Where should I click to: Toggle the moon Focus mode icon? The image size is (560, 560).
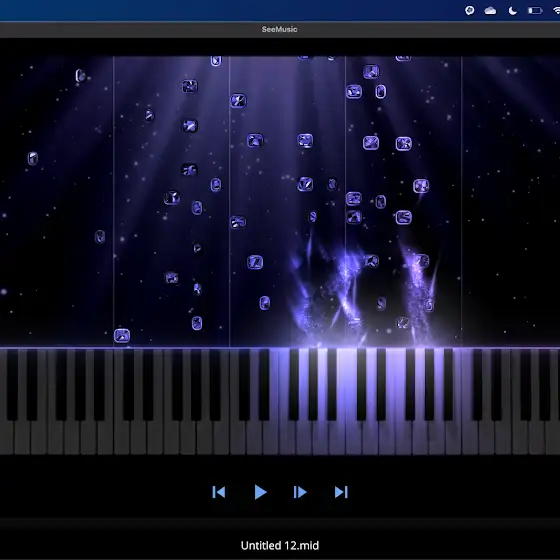pyautogui.click(x=512, y=11)
